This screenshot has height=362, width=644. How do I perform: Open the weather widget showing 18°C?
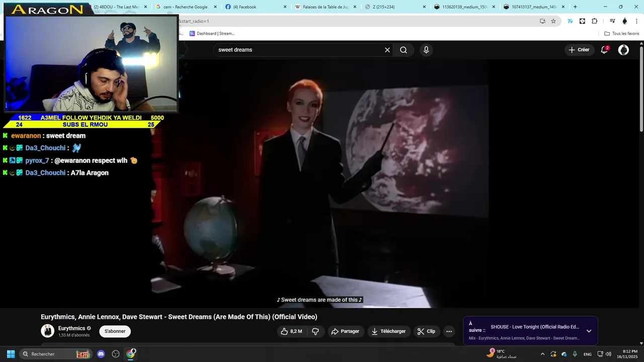502,354
